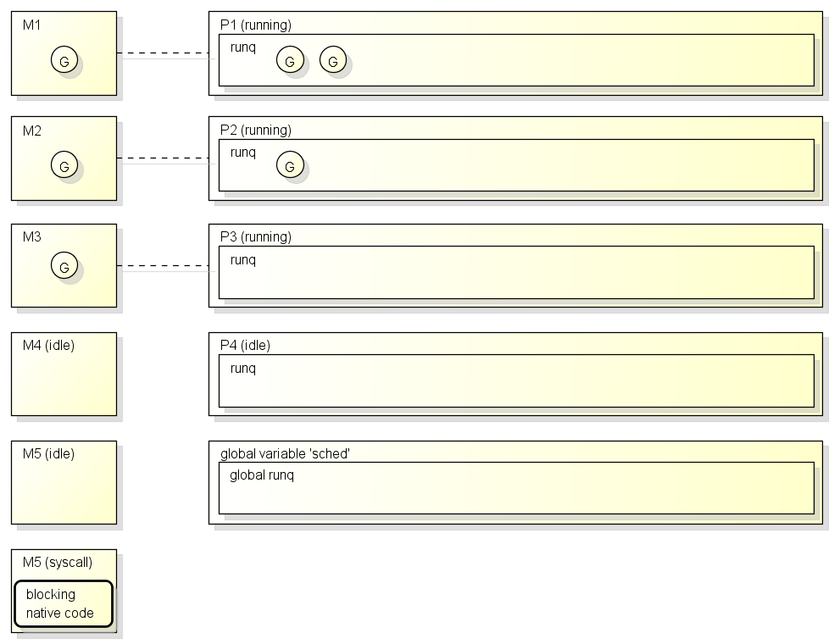Click the runq label inside P2
This screenshot has width=834, height=644.
243,153
